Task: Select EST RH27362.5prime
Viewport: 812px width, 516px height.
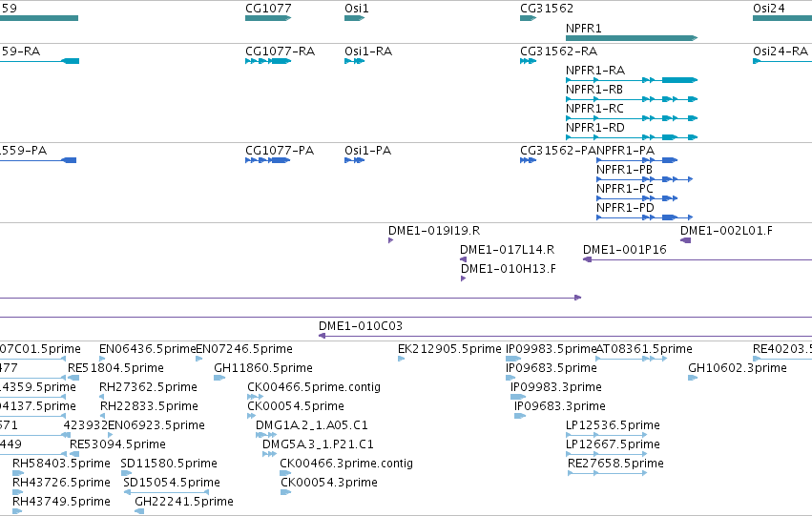Action: [102, 397]
